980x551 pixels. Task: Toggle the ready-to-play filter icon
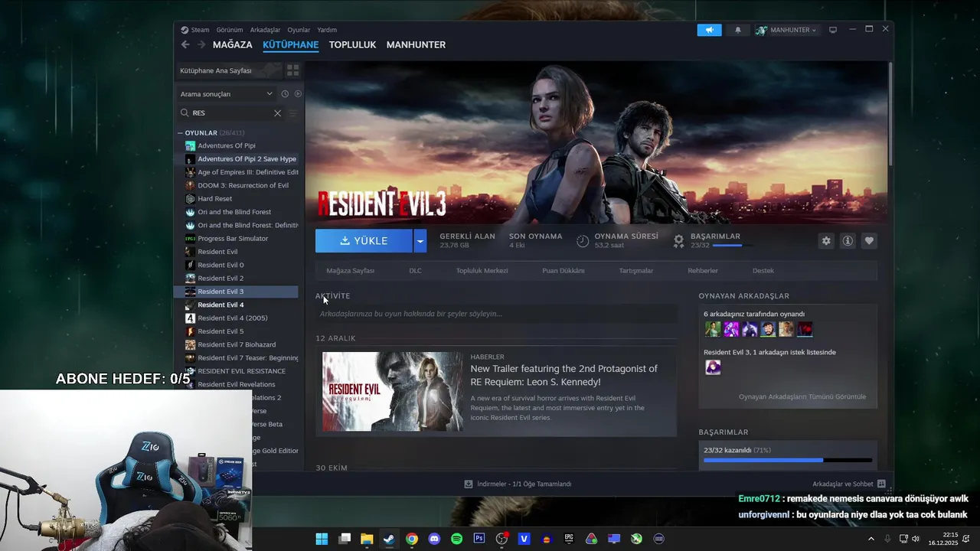pos(298,94)
